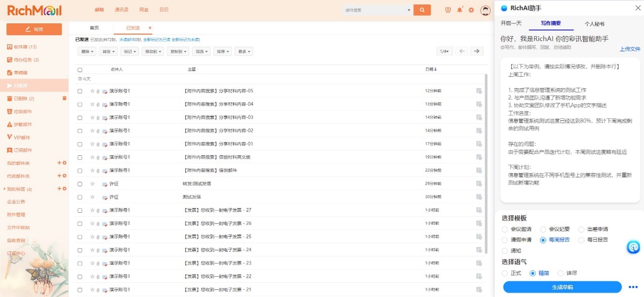
Task: Click the floating blue @ assistant icon
Action: pos(633,247)
